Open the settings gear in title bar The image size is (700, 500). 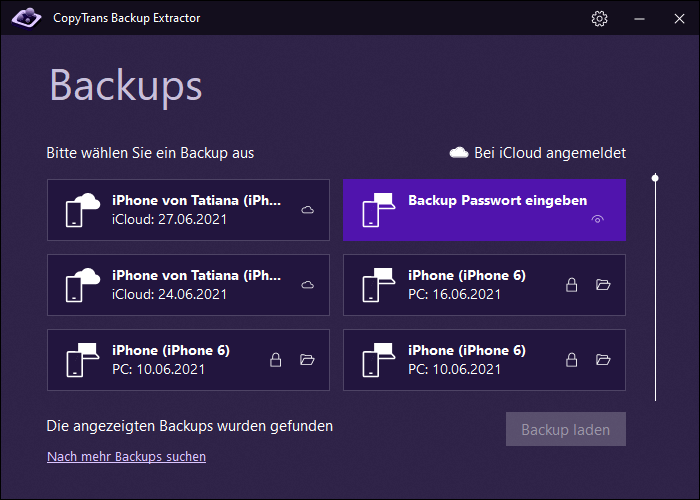[x=599, y=18]
